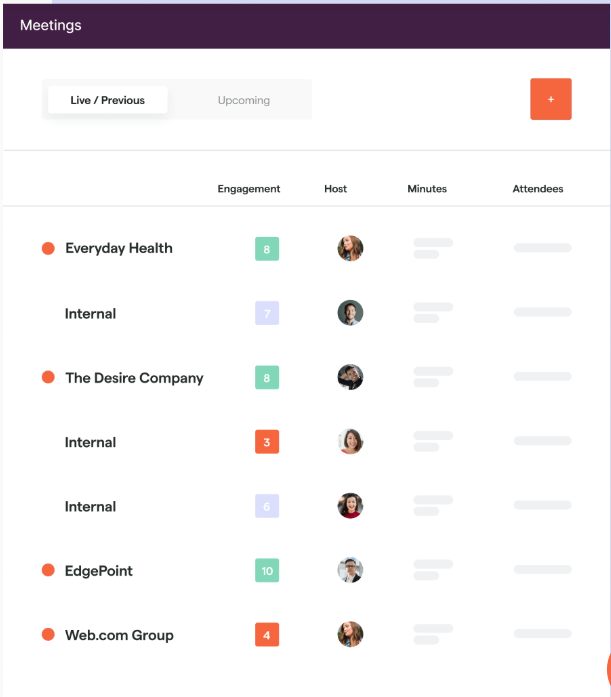The image size is (611, 697).
Task: Select the Live / Previous tab
Action: 108,100
